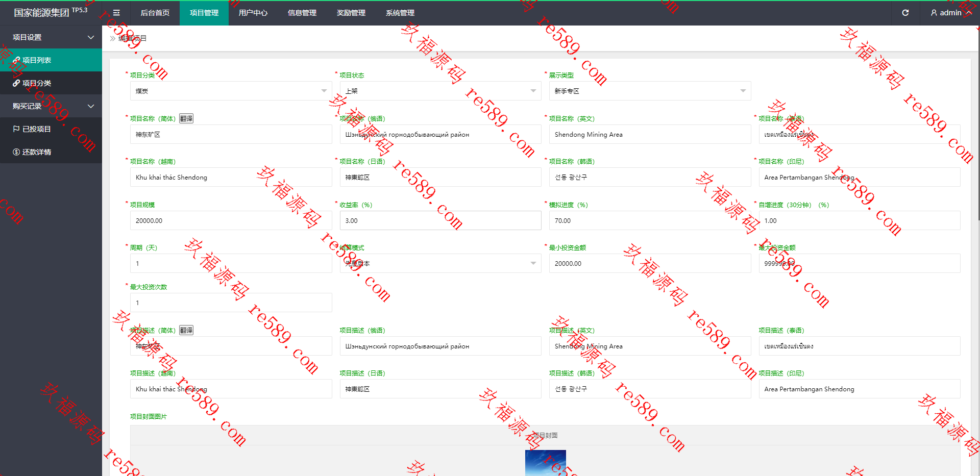The height and width of the screenshot is (476, 980).
Task: Click the 项目描述 (简体) input field
Action: coord(231,346)
